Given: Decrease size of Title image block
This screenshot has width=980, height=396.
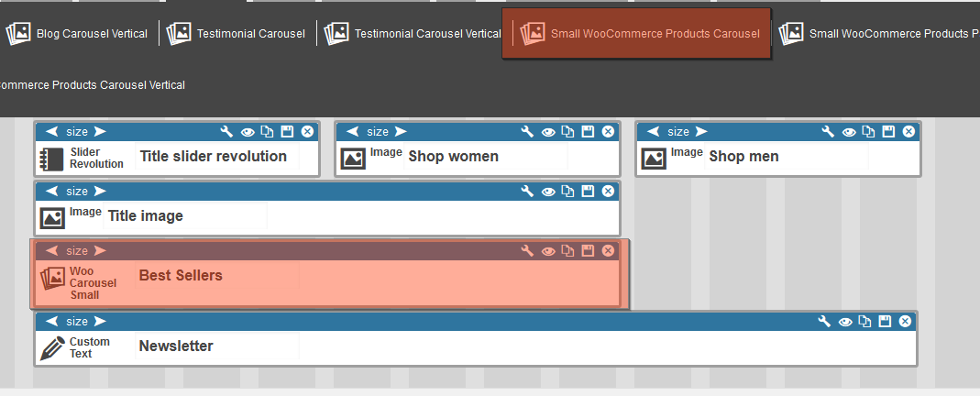Looking at the screenshot, I should pos(52,192).
